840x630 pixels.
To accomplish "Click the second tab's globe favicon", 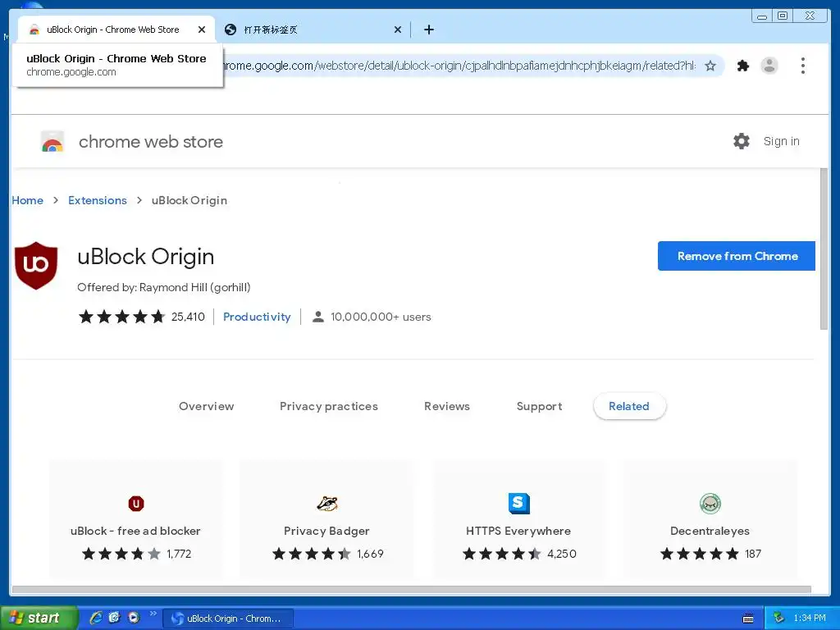I will tap(231, 30).
